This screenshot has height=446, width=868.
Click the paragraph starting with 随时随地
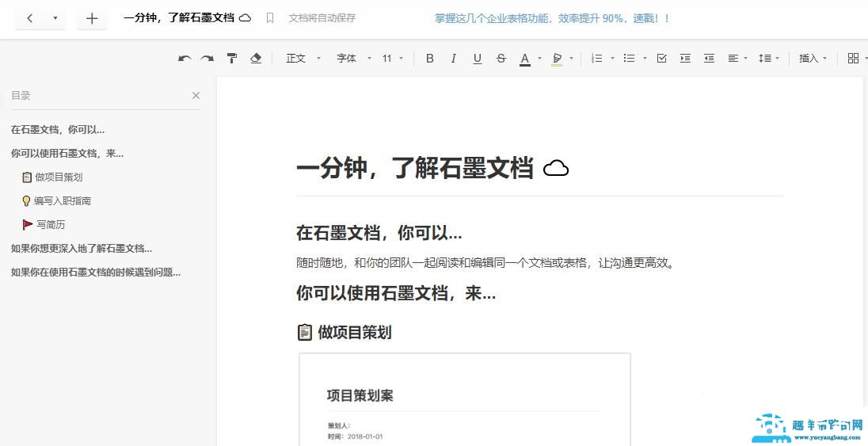(486, 263)
